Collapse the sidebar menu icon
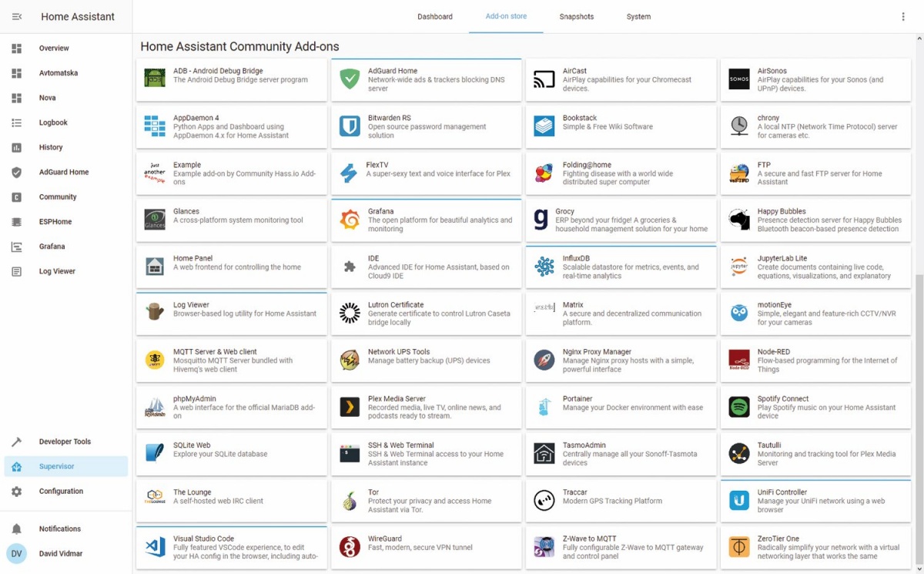The width and height of the screenshot is (924, 574). [x=17, y=16]
